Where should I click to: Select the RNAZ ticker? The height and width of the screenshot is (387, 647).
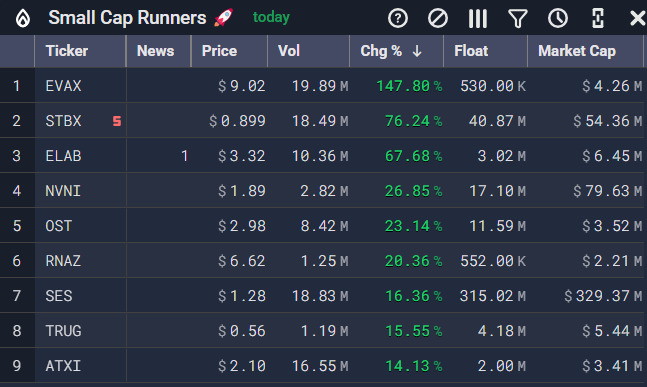tap(63, 261)
